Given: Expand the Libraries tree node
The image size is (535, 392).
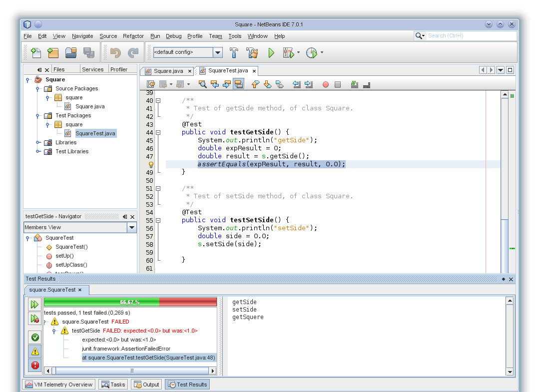Looking at the screenshot, I should click(x=37, y=143).
